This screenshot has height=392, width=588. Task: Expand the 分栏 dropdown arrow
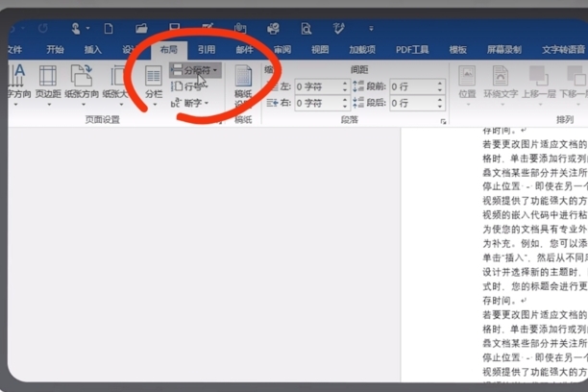[x=155, y=105]
